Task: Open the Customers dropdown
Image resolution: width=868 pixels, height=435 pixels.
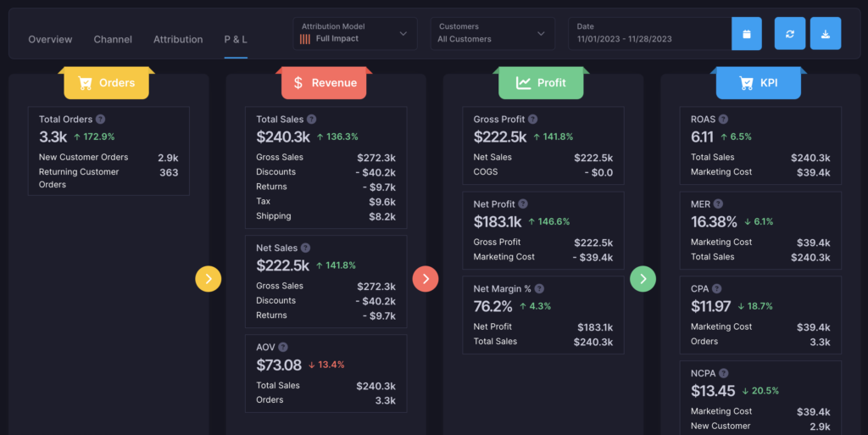Action: (492, 34)
